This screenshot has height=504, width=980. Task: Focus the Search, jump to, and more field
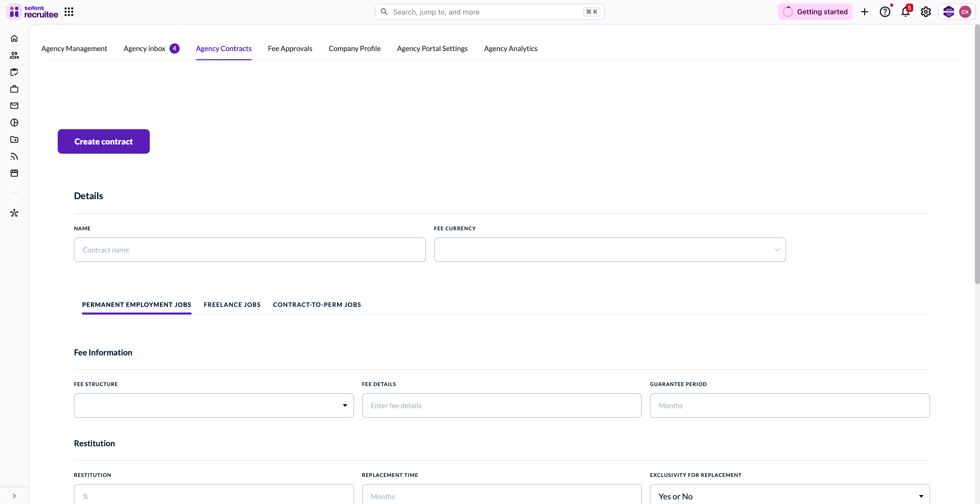(490, 12)
